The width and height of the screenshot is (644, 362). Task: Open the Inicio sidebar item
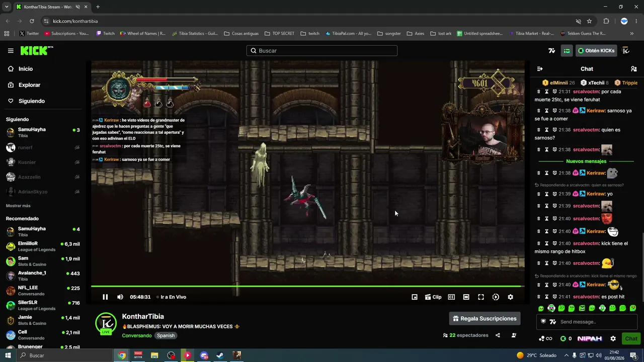[x=26, y=69]
